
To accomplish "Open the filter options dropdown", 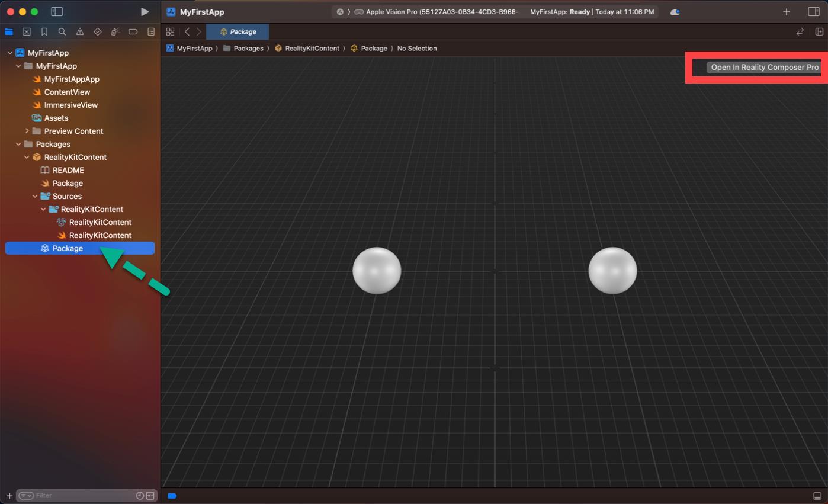I will point(25,496).
